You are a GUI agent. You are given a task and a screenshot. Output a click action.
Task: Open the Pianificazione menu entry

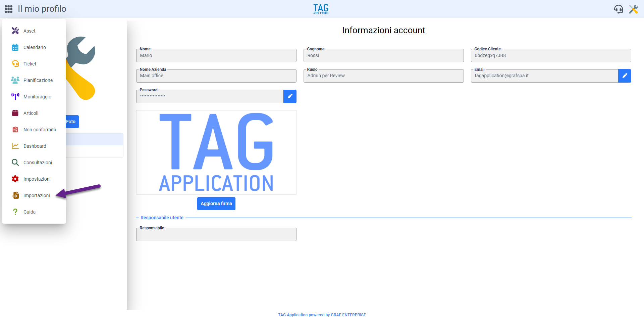tap(34, 80)
